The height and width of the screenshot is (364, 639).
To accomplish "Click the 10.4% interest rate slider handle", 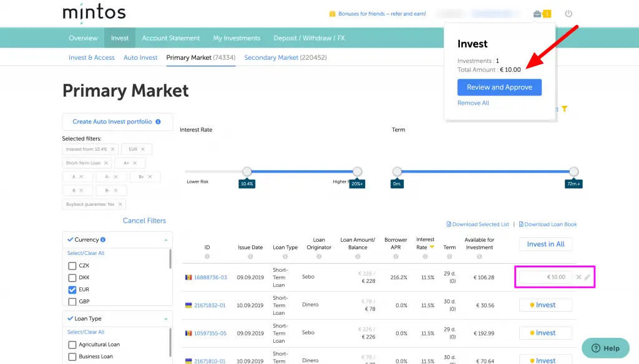I will pyautogui.click(x=246, y=170).
